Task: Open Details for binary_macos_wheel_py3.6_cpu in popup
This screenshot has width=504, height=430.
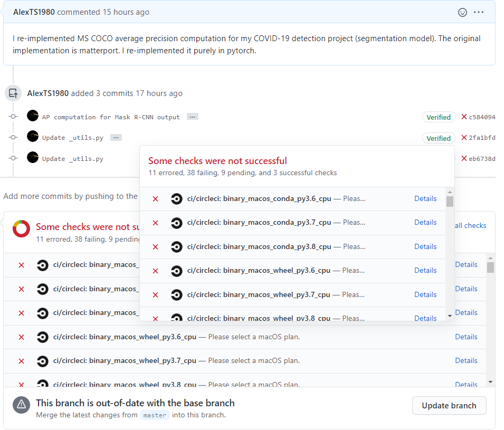Action: pyautogui.click(x=425, y=270)
